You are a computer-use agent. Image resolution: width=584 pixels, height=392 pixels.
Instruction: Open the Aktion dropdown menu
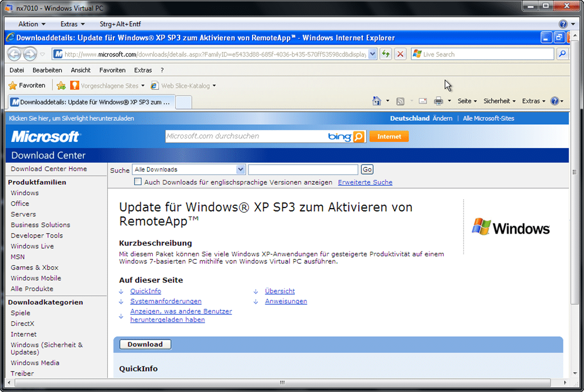pyautogui.click(x=32, y=24)
